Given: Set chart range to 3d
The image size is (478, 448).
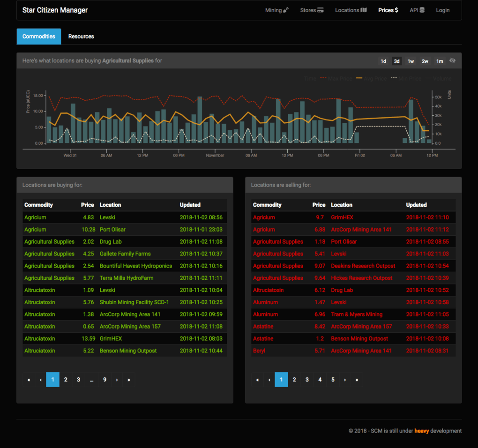Looking at the screenshot, I should (396, 61).
